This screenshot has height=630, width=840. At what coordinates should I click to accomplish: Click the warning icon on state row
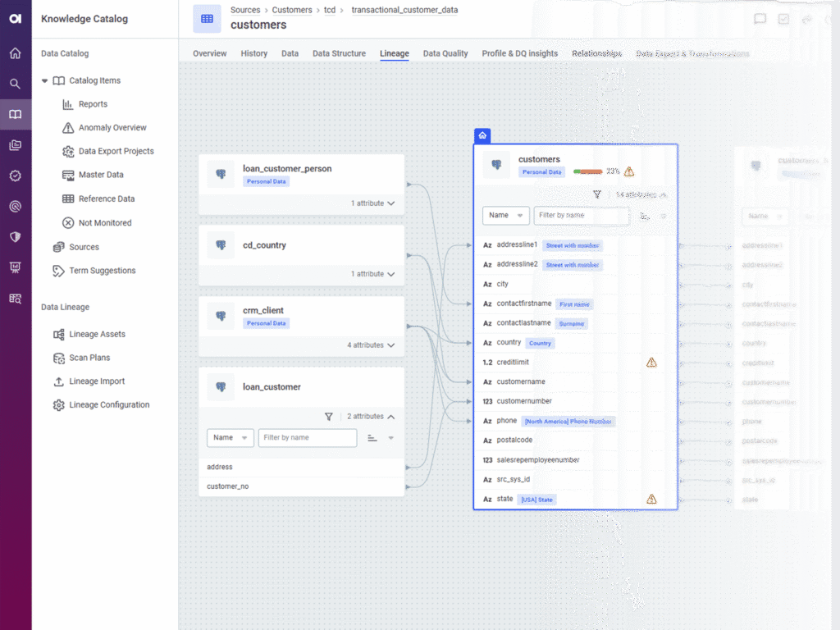(651, 500)
